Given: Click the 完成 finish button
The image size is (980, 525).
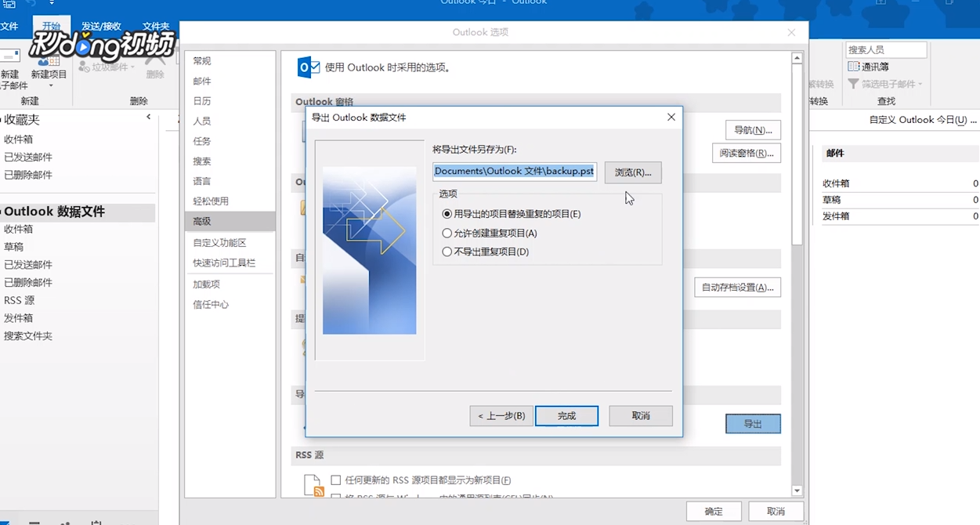Looking at the screenshot, I should pyautogui.click(x=566, y=416).
